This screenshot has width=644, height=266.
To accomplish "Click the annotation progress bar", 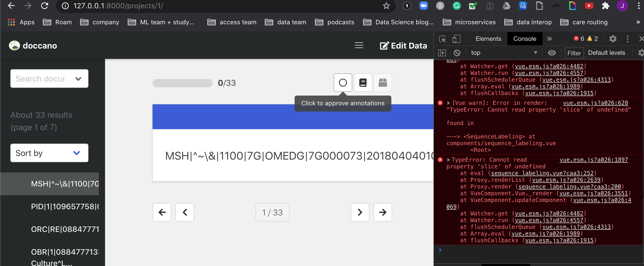I will point(183,83).
